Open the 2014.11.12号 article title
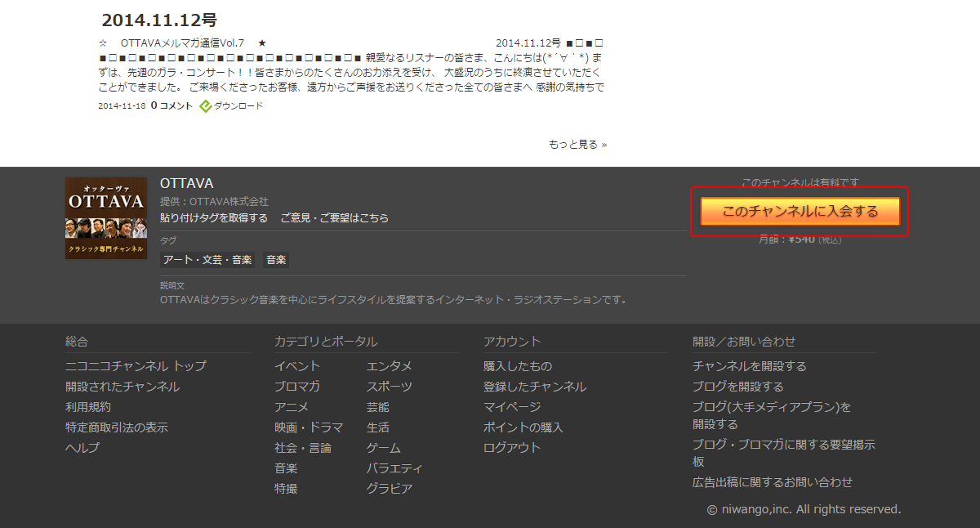The width and height of the screenshot is (980, 528). [159, 20]
